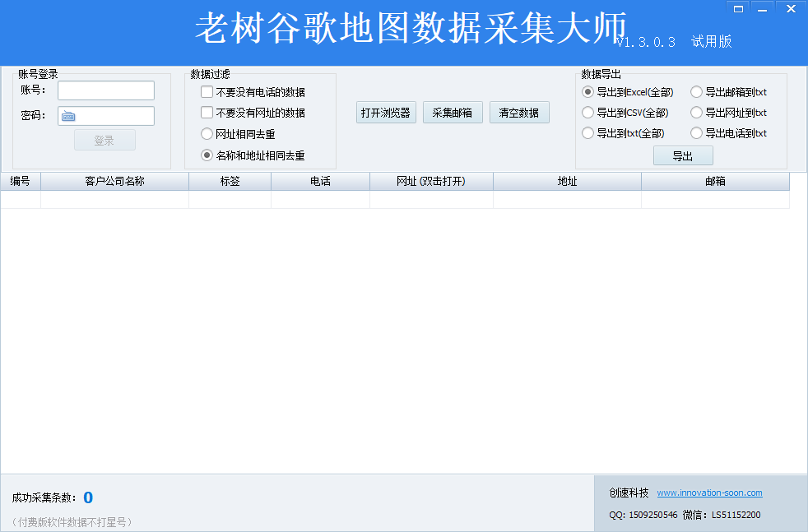Click the 登录 login button
Screen dimensions: 808x532
click(104, 140)
